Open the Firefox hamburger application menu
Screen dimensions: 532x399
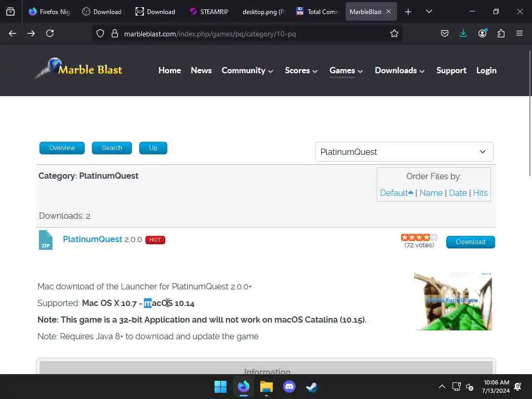pos(520,33)
